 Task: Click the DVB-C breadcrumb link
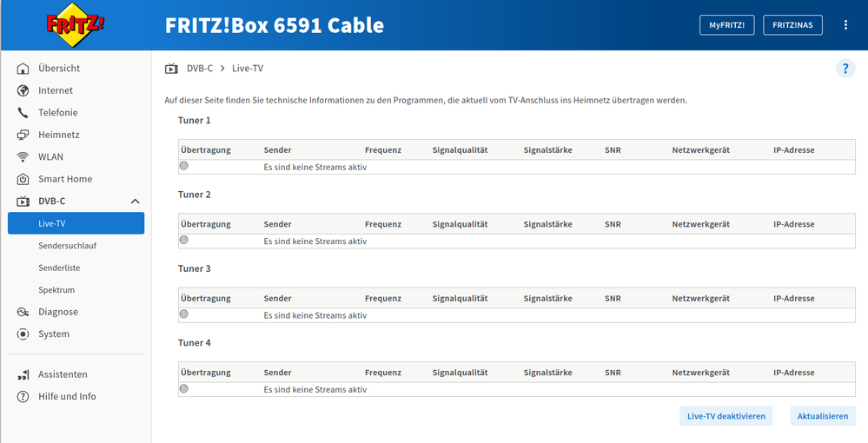(x=200, y=69)
